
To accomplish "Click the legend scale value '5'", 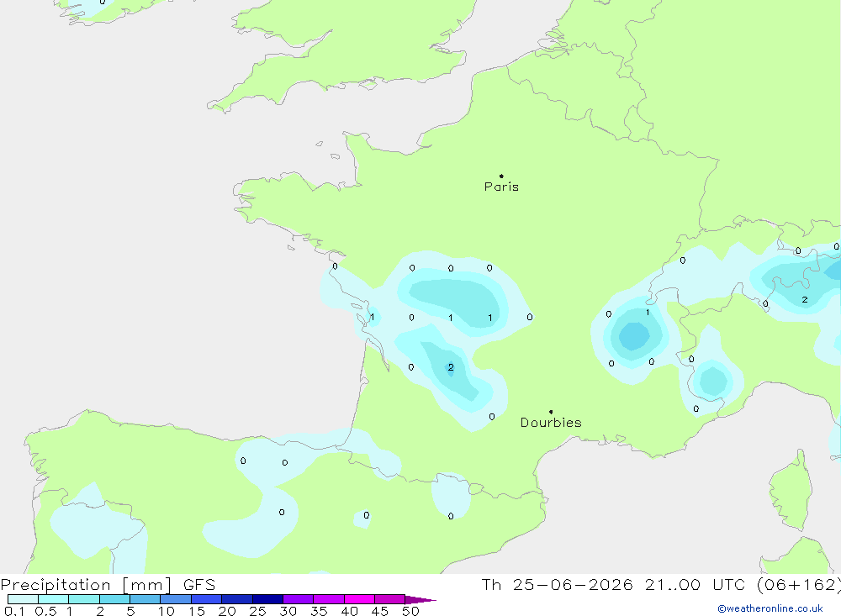I will tap(130, 611).
